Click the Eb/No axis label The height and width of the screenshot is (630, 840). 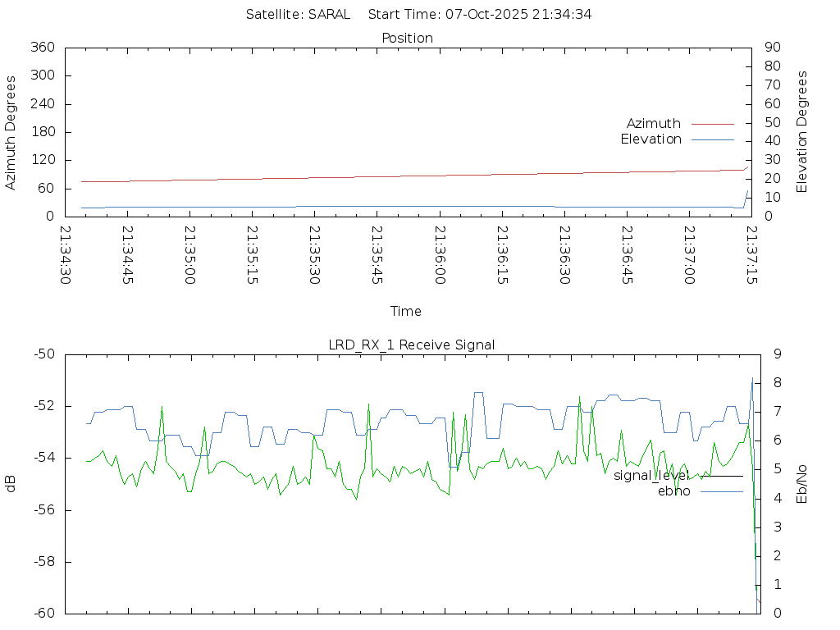pos(802,484)
